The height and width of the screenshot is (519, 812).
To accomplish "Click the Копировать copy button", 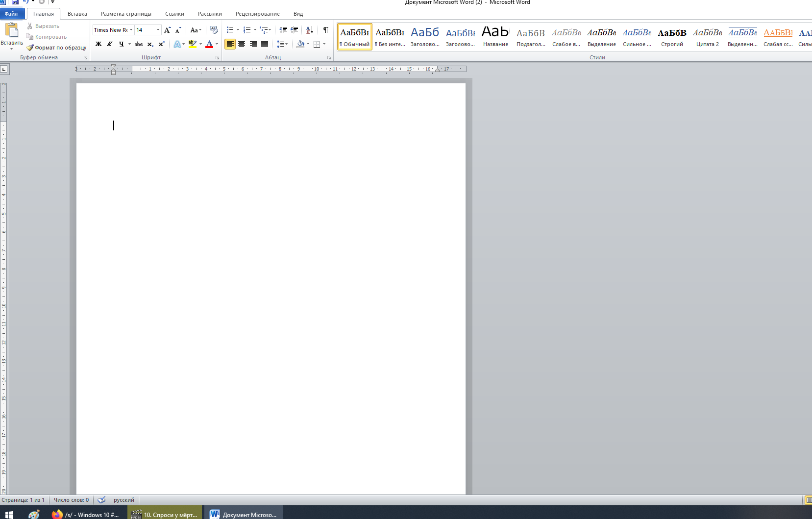I will tap(47, 37).
